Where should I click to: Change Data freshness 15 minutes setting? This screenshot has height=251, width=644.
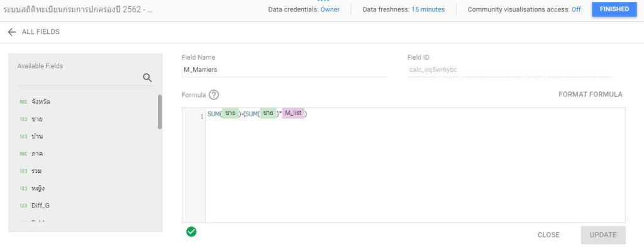428,9
